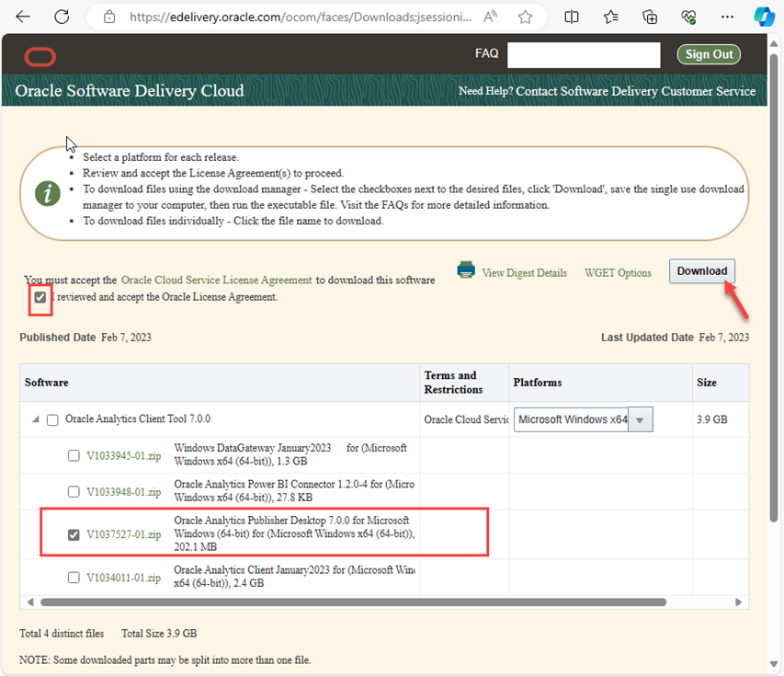Image resolution: width=784 pixels, height=676 pixels.
Task: Reload the page with refresh icon
Action: [x=62, y=17]
